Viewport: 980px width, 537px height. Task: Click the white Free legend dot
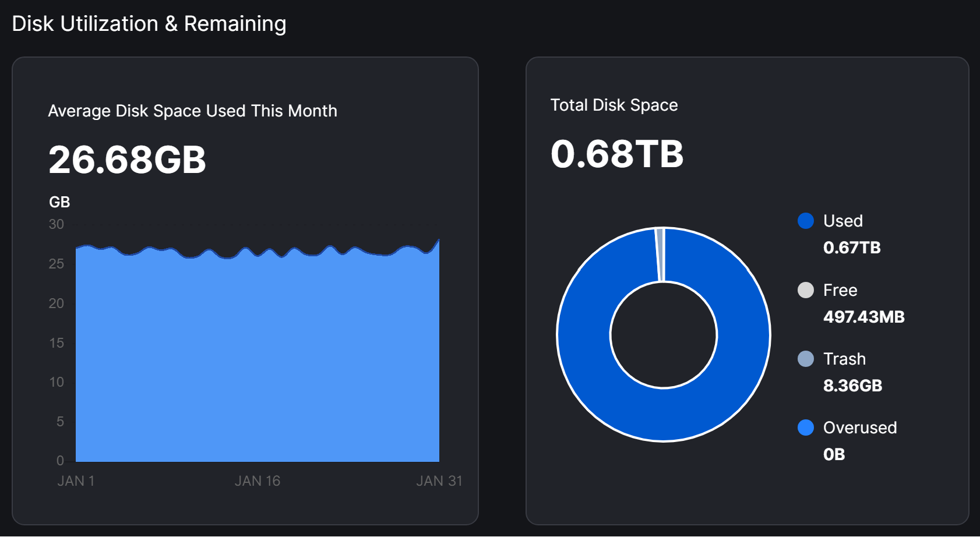point(805,290)
